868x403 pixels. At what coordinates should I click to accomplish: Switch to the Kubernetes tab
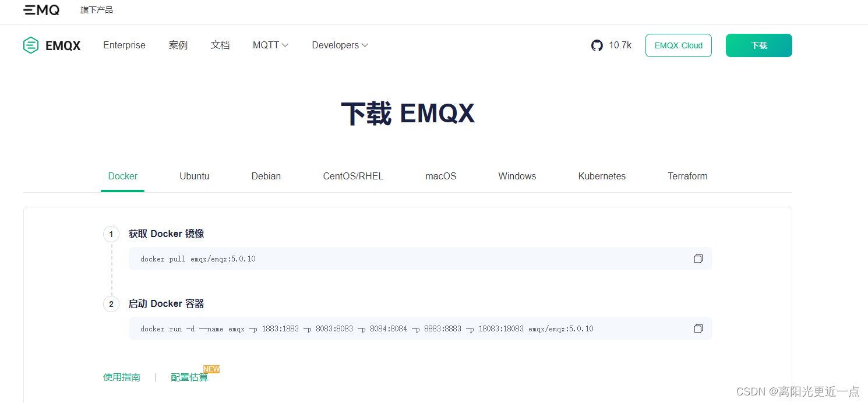coord(602,176)
